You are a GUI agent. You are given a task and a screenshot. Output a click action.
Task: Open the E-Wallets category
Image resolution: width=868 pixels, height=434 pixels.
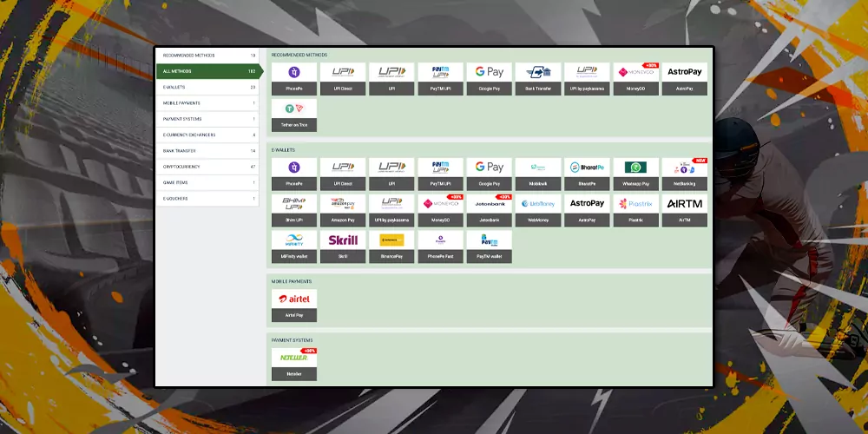pos(207,88)
